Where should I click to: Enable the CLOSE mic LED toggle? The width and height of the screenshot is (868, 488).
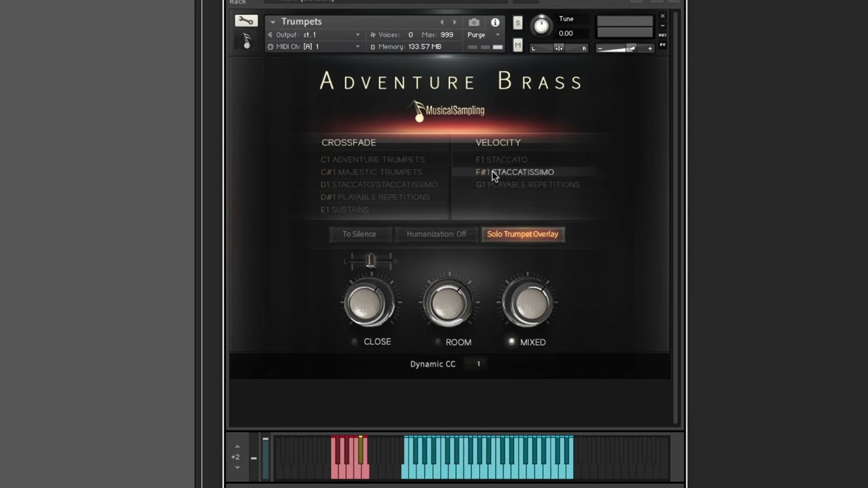pyautogui.click(x=355, y=342)
